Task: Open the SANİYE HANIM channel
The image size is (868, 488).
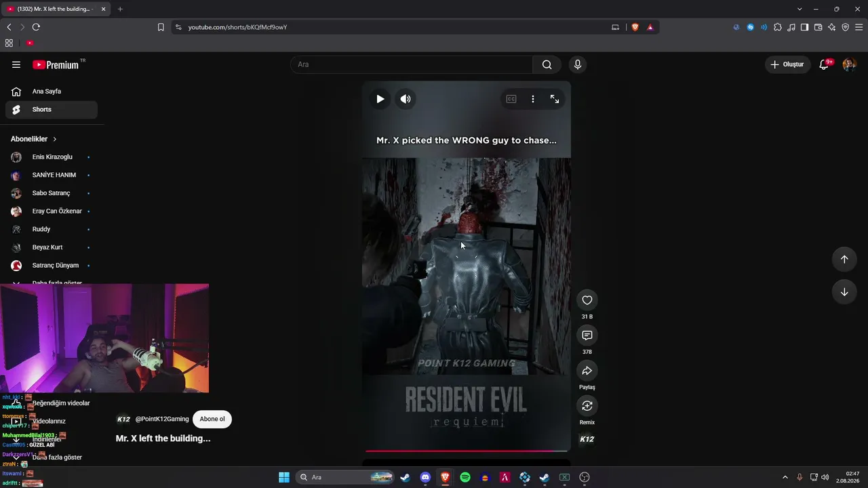Action: [52, 175]
